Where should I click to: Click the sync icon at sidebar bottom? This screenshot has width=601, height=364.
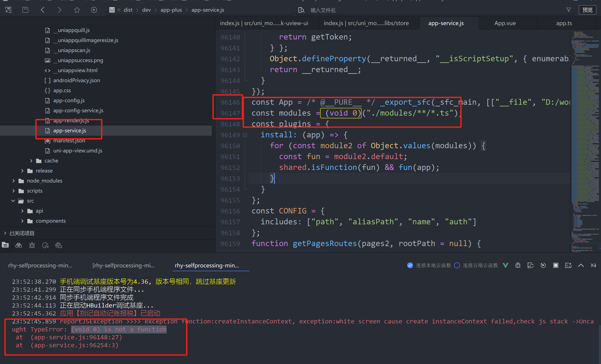[x=45, y=245]
